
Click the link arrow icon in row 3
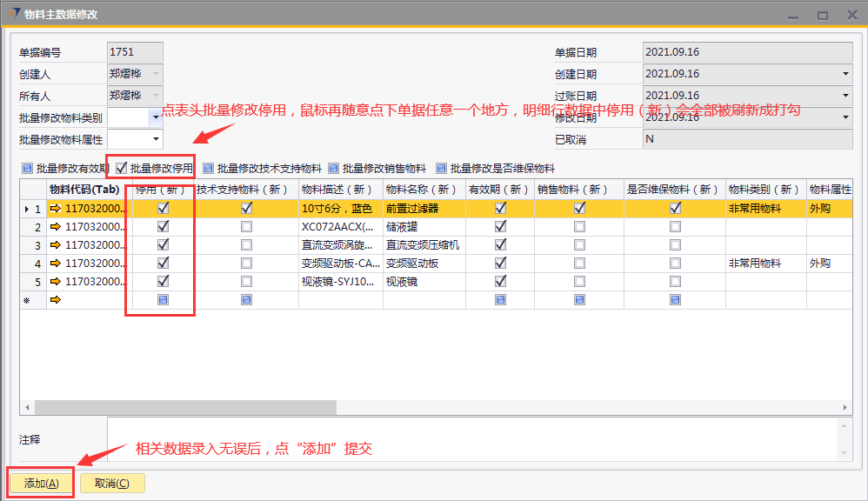(x=57, y=245)
